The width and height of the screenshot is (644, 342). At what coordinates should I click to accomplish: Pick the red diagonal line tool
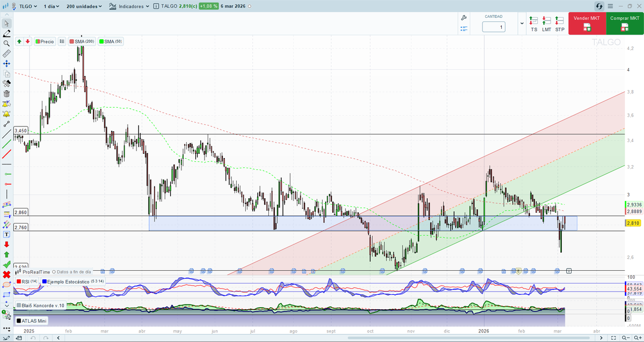pyautogui.click(x=6, y=154)
